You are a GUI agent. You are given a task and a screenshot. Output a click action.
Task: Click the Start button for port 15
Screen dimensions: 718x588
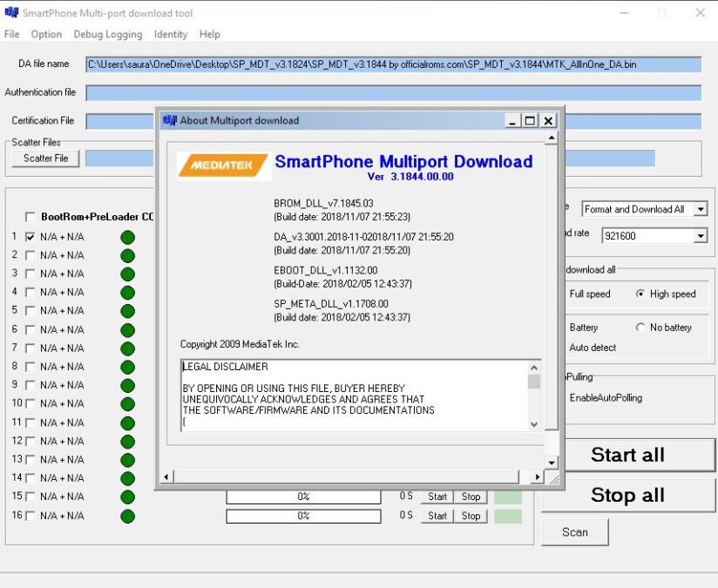point(437,497)
